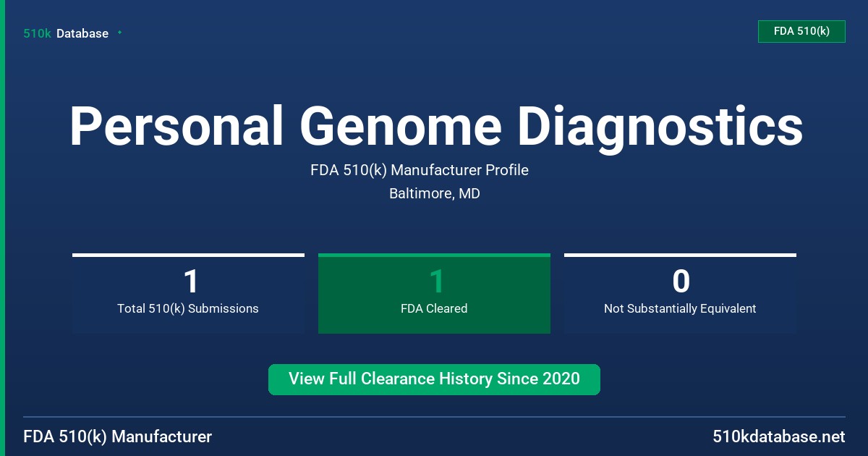Click the 510k Database logo text

coord(66,33)
